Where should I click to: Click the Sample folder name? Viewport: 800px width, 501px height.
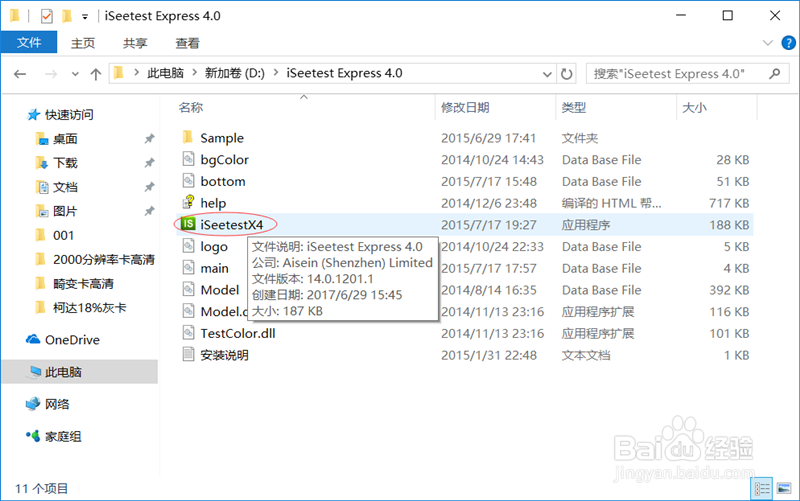point(222,138)
